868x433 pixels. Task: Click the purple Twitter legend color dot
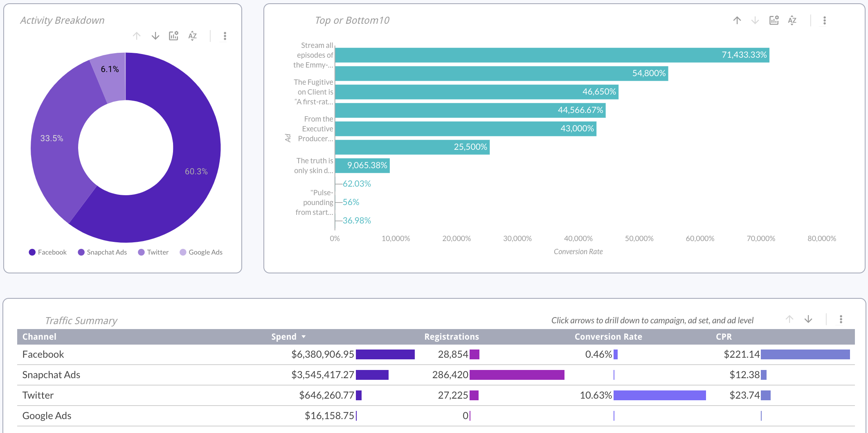141,252
